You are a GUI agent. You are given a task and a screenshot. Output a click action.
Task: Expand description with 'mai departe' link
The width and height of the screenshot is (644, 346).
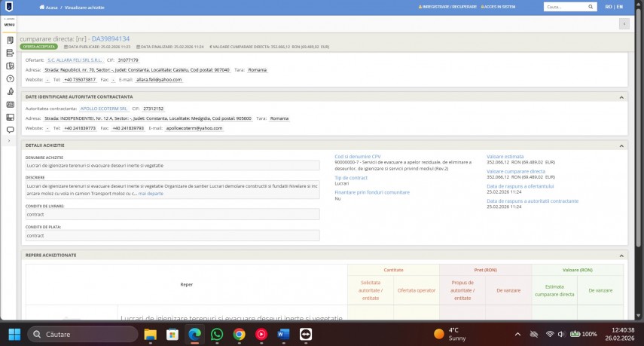tap(151, 194)
